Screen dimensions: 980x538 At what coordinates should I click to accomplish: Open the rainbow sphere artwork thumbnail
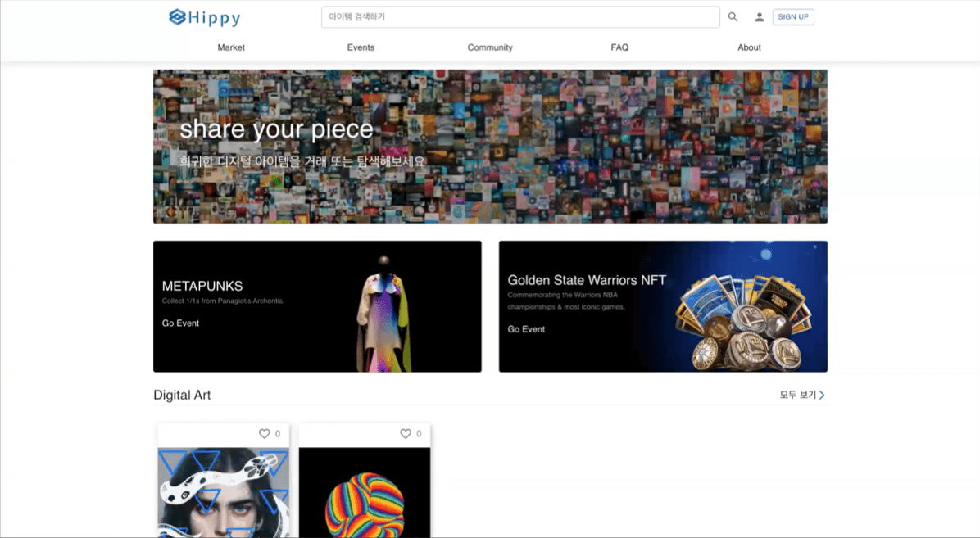[x=365, y=495]
